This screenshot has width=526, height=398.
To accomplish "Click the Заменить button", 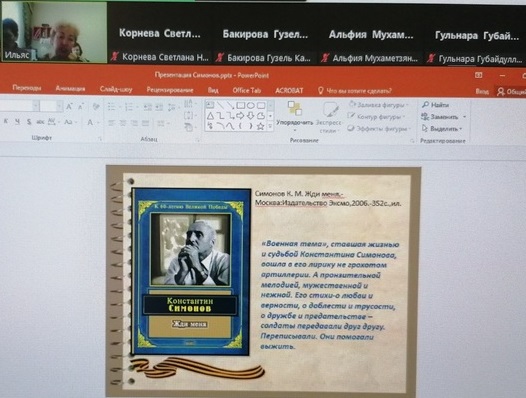I will pyautogui.click(x=440, y=117).
